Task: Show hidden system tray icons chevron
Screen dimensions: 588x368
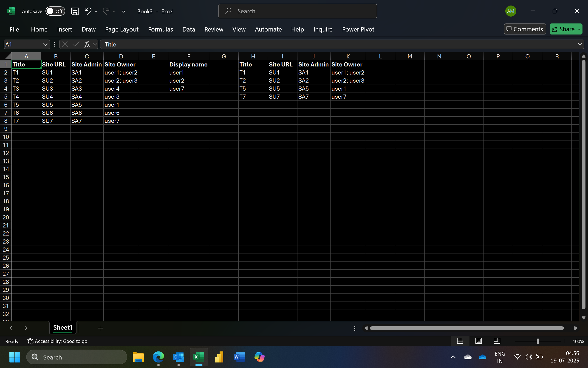Action: 453,357
